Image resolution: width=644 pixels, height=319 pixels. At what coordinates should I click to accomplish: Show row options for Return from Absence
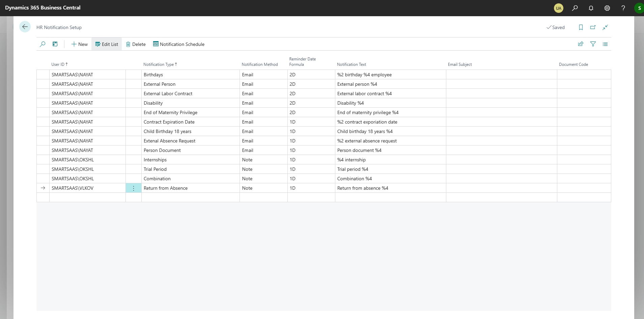134,188
